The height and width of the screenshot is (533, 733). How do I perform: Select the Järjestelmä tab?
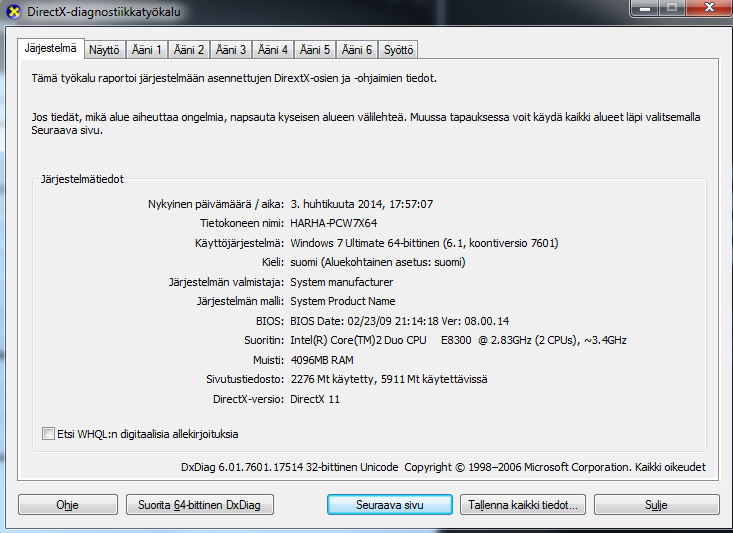coord(50,48)
